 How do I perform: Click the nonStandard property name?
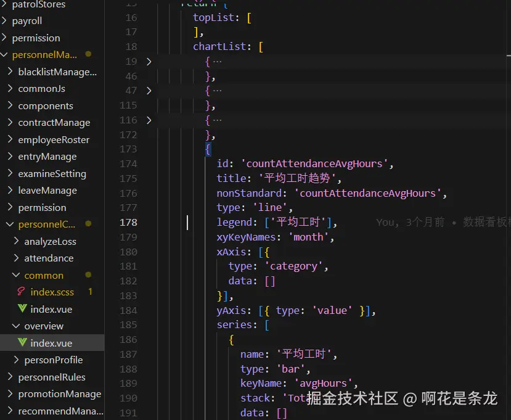249,194
